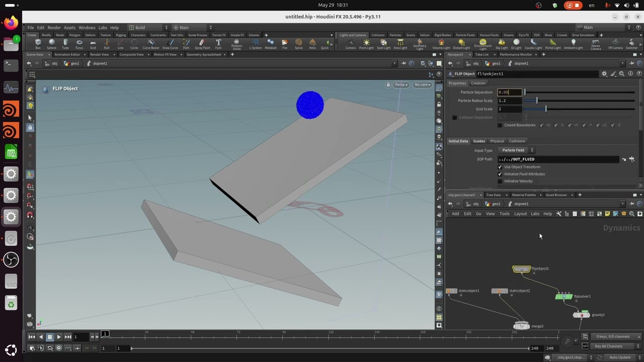Add a Stereo Camera from the shelf
644x362 pixels.
596,44
